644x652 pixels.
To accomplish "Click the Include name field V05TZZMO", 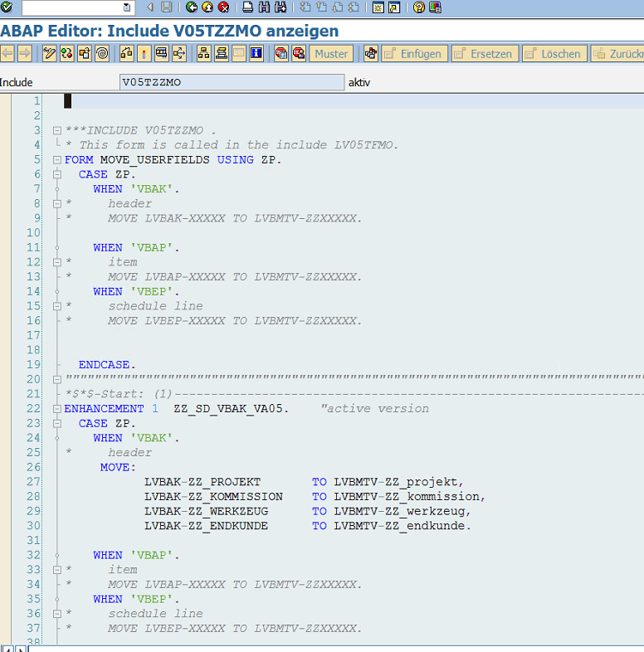I will [x=232, y=82].
